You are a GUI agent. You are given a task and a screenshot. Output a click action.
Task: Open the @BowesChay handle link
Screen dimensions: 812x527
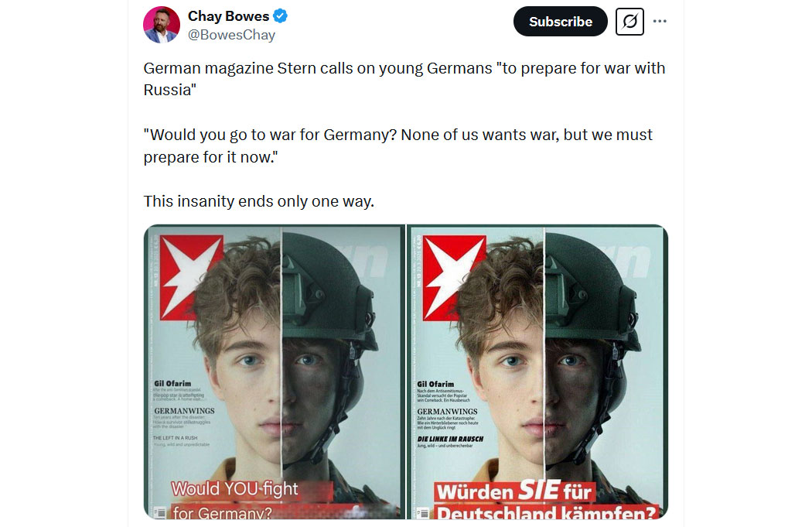(x=231, y=36)
